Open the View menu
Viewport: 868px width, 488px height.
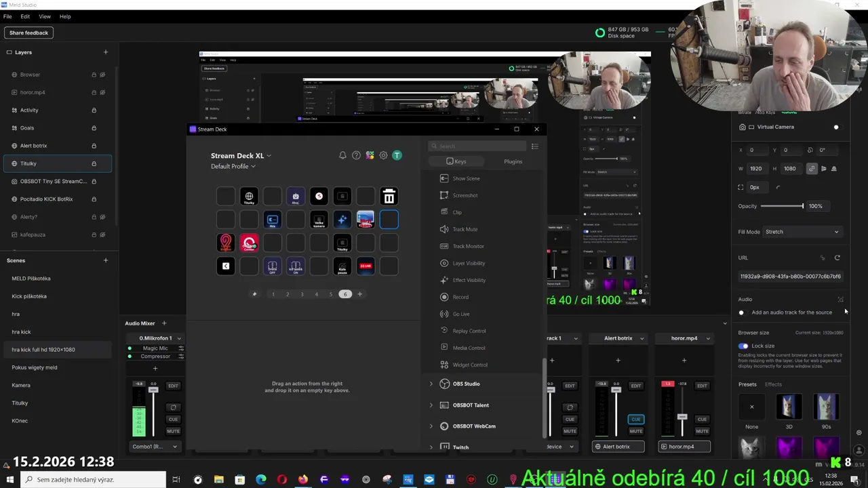(x=45, y=16)
